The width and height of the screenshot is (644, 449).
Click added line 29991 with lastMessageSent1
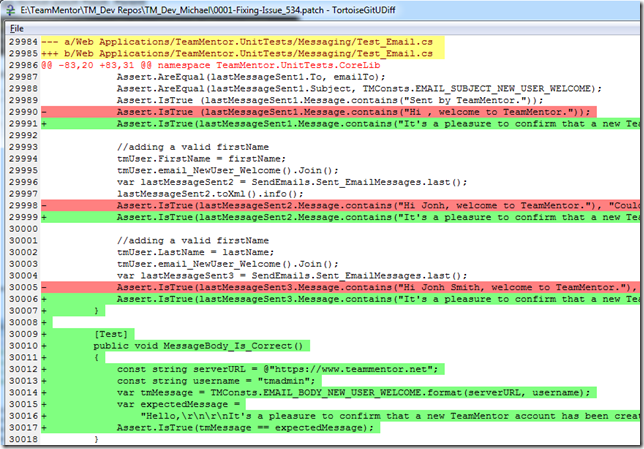click(340, 124)
